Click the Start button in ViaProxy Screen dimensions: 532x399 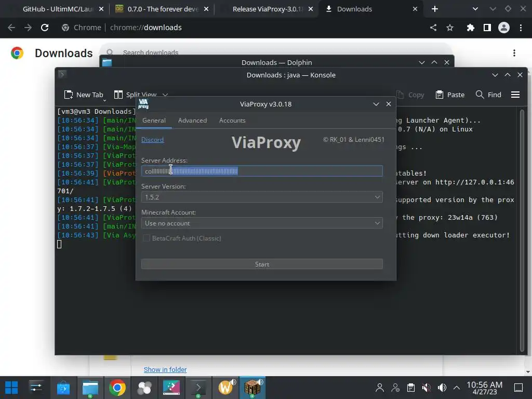tap(262, 264)
